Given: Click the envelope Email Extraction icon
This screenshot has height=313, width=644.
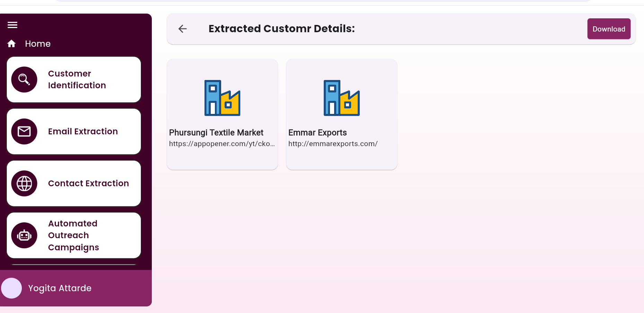Looking at the screenshot, I should pyautogui.click(x=24, y=132).
